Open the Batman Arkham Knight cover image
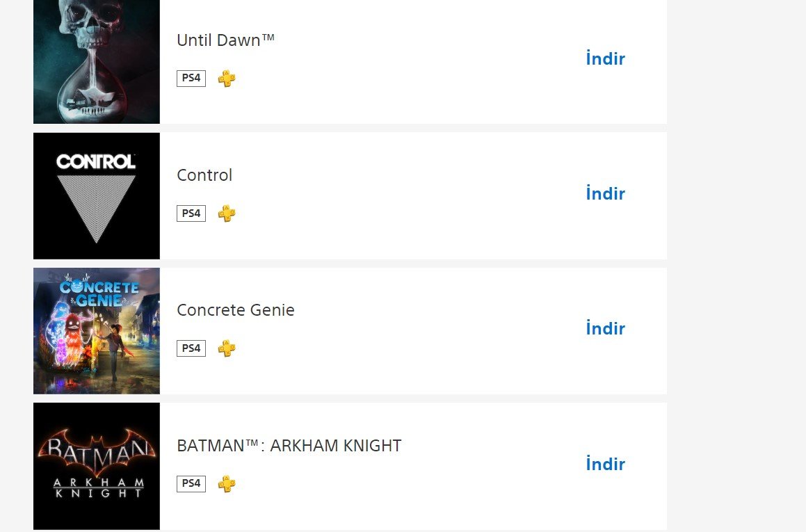 tap(97, 466)
